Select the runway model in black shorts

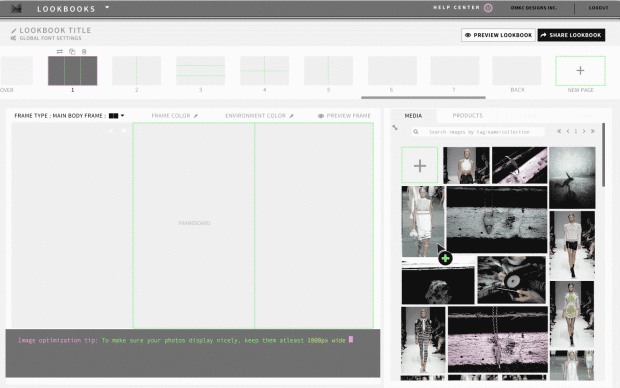tap(572, 245)
